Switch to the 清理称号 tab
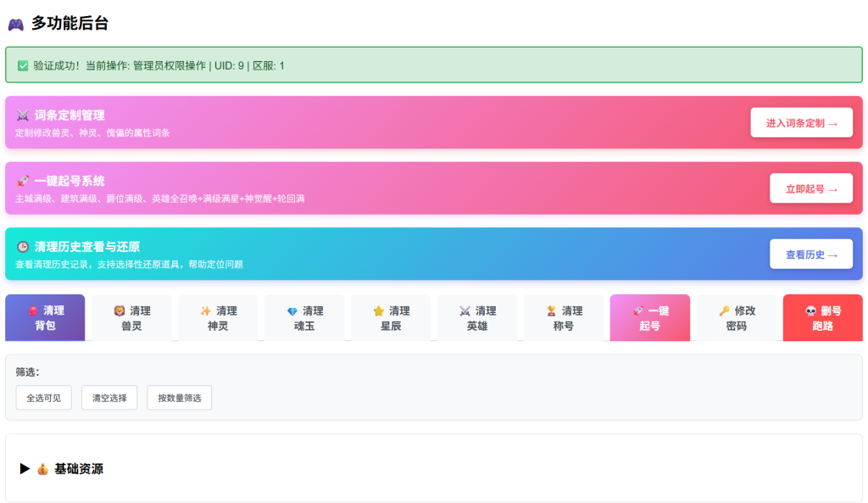This screenshot has width=868, height=503. coord(563,318)
